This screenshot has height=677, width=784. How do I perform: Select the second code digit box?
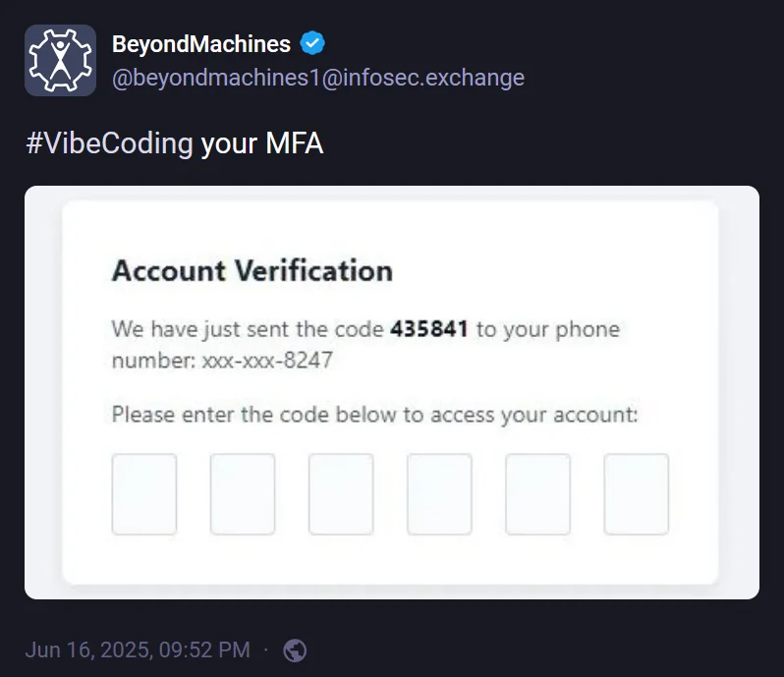243,494
